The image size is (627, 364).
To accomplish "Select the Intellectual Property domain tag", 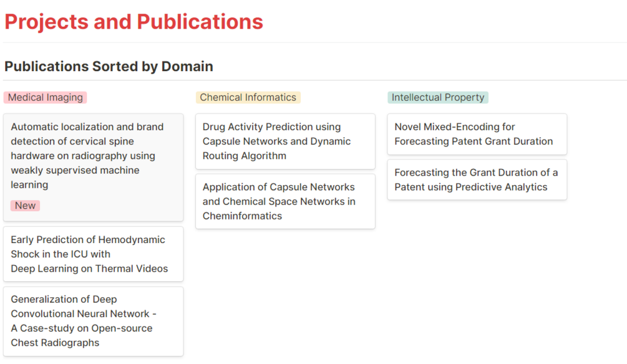I will click(437, 97).
